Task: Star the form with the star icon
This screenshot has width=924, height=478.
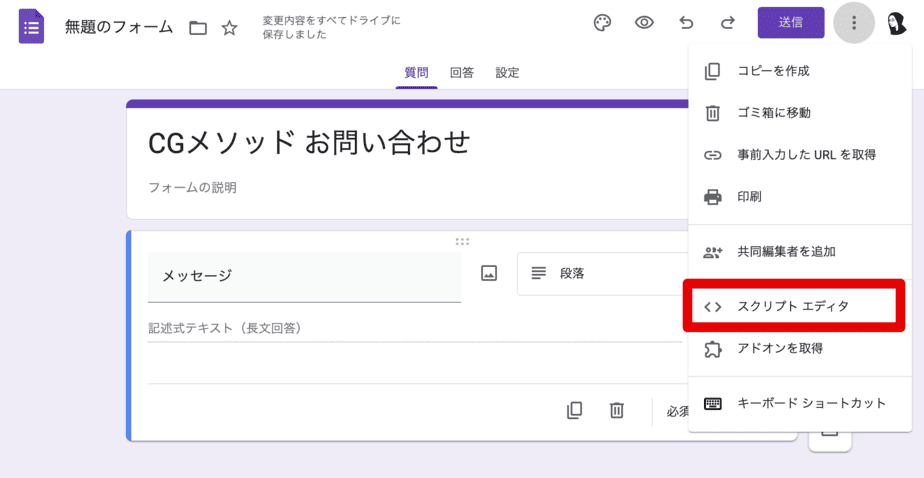Action: pyautogui.click(x=229, y=28)
